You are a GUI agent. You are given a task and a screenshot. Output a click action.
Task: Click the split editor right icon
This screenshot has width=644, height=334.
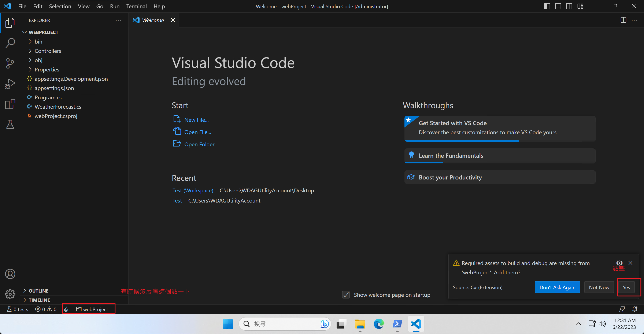click(x=623, y=20)
